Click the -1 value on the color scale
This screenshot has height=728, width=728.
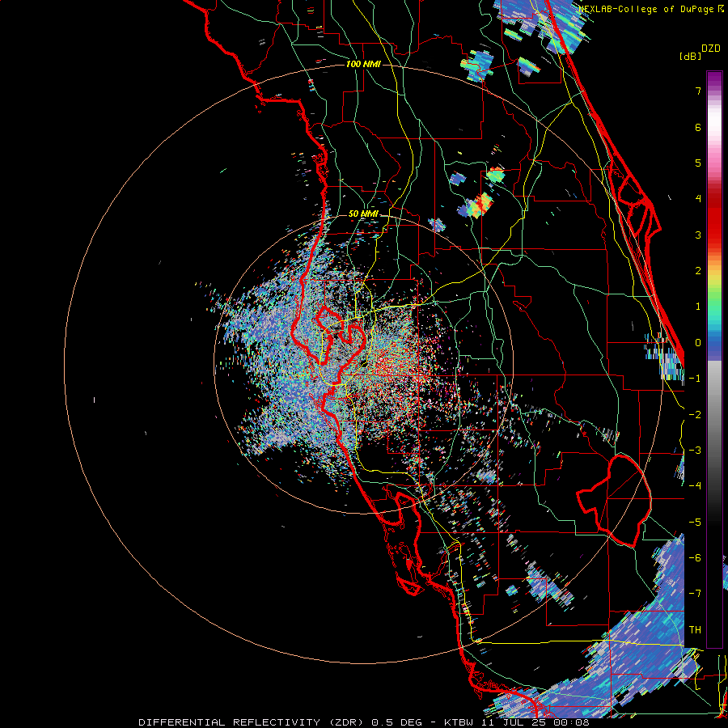click(695, 379)
